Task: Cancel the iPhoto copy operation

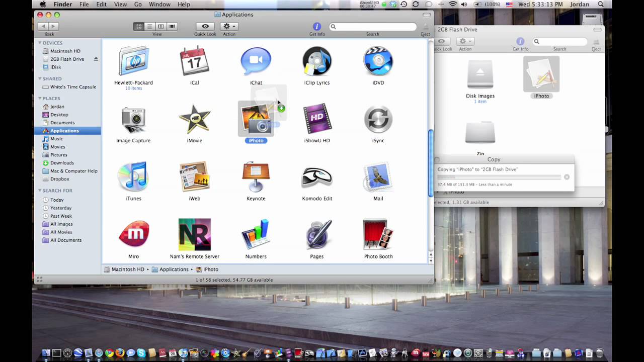Action: pos(567,177)
